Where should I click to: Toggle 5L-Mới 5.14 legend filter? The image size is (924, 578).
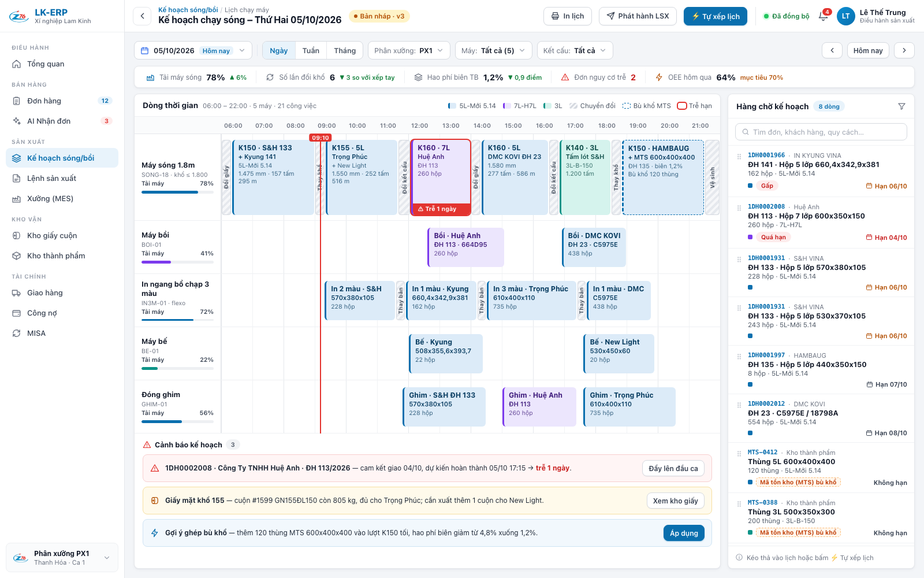[x=472, y=106]
